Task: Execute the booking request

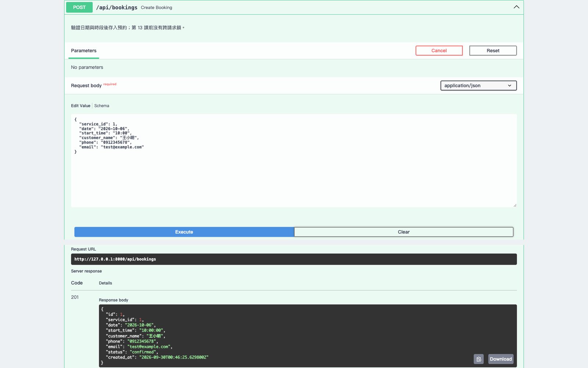Action: click(x=184, y=232)
